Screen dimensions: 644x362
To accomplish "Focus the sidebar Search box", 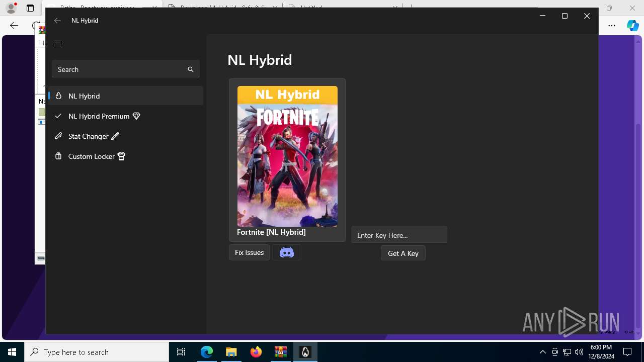I will pyautogui.click(x=126, y=69).
